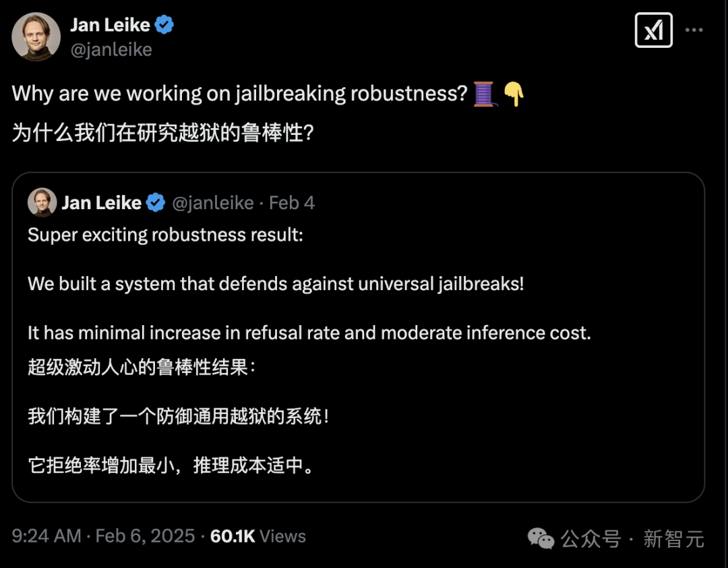The height and width of the screenshot is (568, 728).
Task: Click Jan Leike's profile avatar
Action: point(36,37)
